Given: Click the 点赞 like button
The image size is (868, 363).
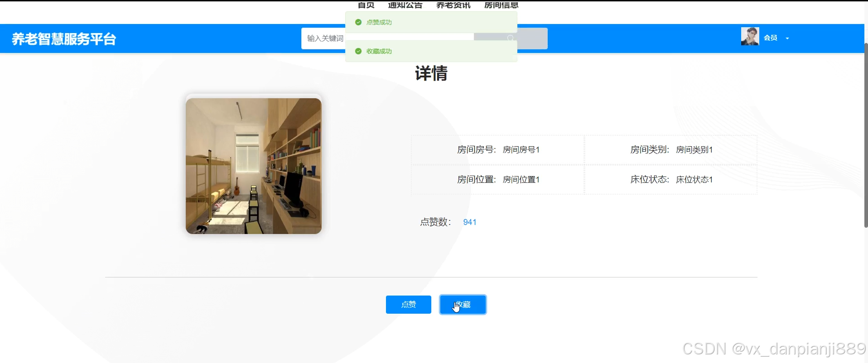Looking at the screenshot, I should [408, 305].
